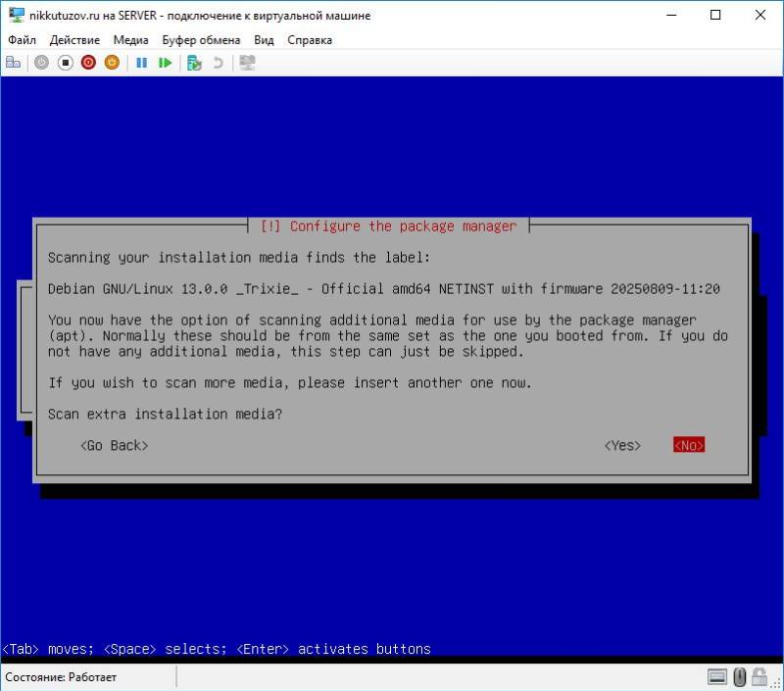Choose <No> to skip media scanning
The width and height of the screenshot is (784, 691).
689,445
